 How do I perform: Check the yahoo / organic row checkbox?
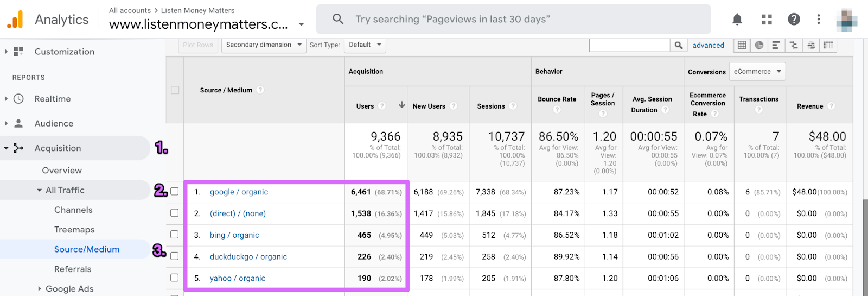tap(175, 278)
